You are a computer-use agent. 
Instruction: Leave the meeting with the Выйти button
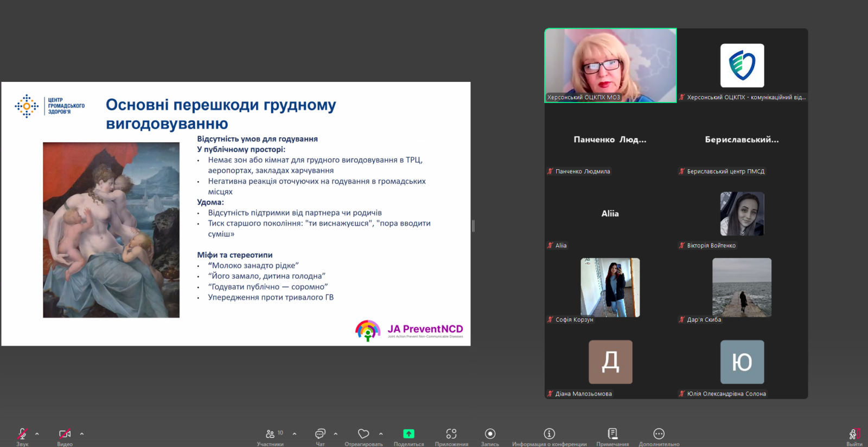coord(853,434)
